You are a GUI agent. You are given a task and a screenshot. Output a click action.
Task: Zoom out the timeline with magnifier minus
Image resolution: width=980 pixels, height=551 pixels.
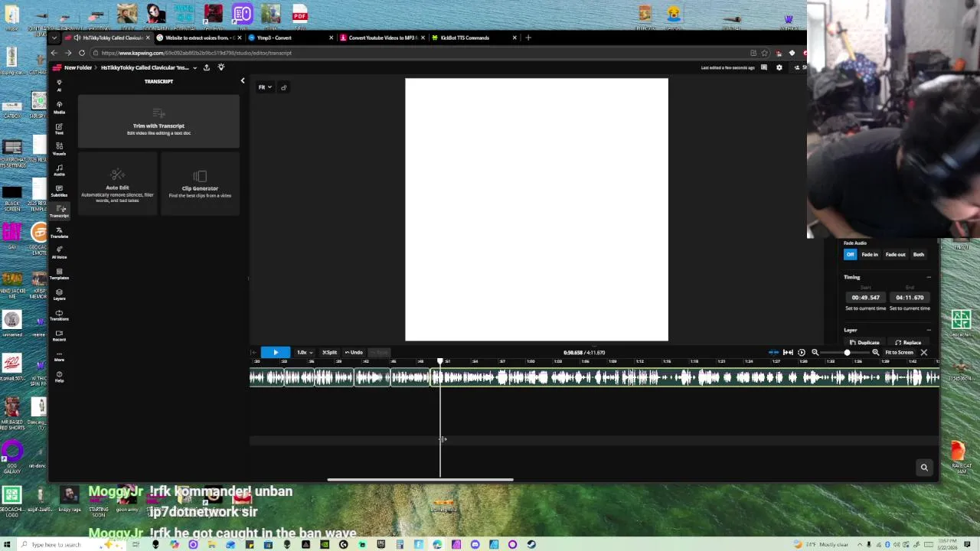[815, 352]
